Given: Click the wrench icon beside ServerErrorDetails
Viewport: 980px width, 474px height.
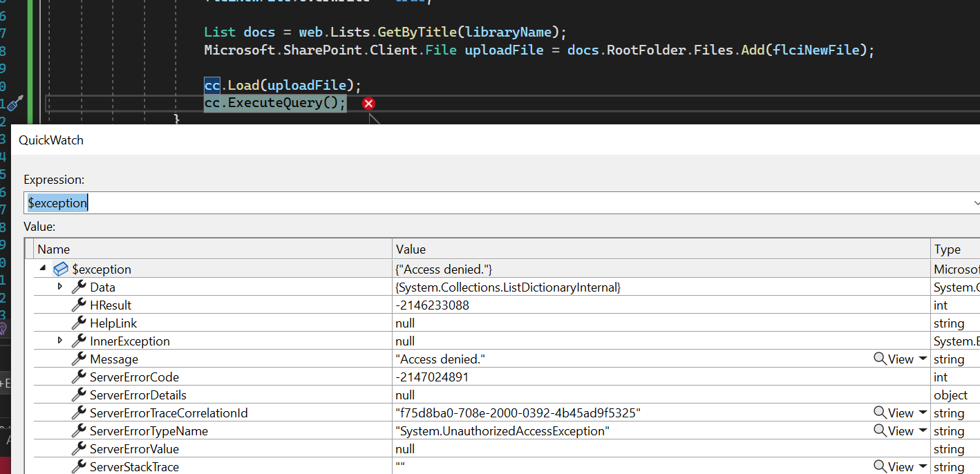Looking at the screenshot, I should [79, 395].
